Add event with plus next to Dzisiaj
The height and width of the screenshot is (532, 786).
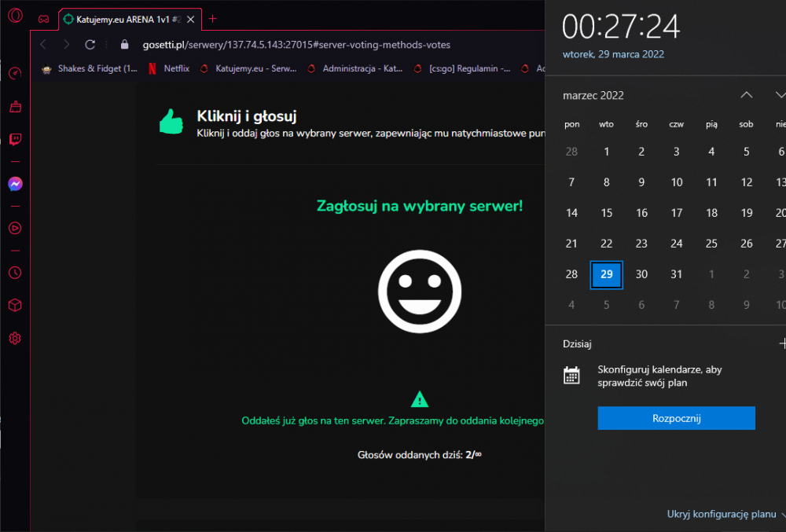tap(783, 343)
